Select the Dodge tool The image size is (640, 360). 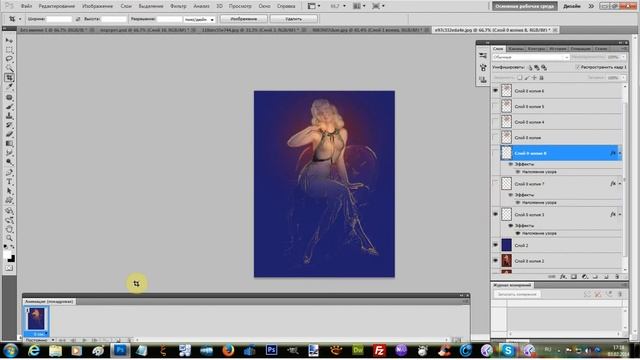click(9, 162)
